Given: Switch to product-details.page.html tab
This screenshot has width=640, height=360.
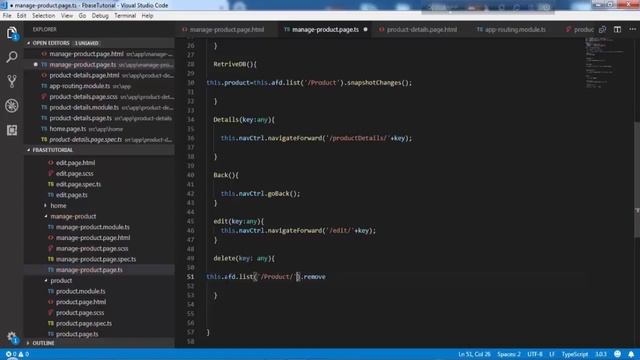Looking at the screenshot, I should point(421,29).
